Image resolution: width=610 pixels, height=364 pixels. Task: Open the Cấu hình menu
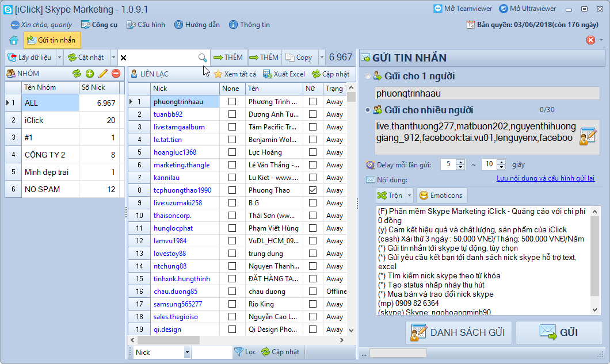click(x=146, y=25)
